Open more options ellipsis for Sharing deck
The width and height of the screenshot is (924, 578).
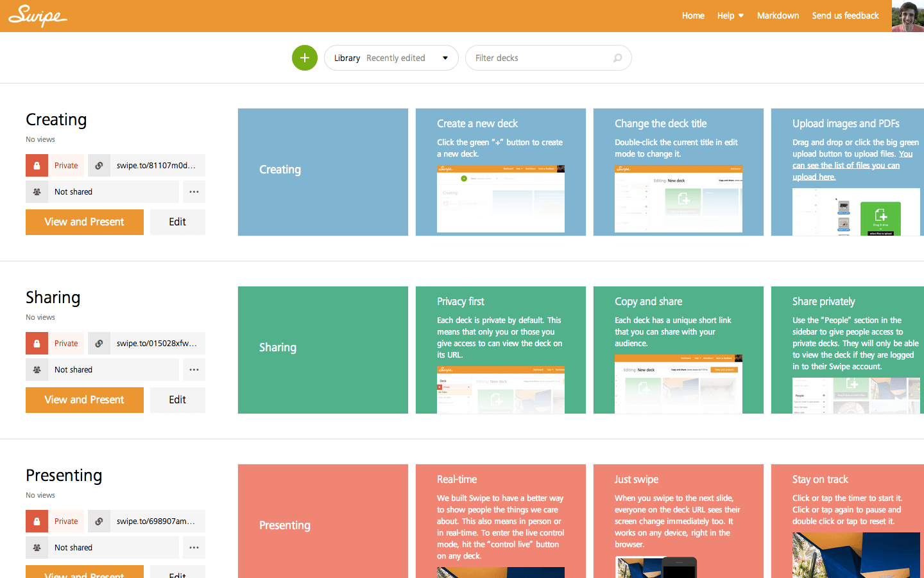(x=194, y=370)
